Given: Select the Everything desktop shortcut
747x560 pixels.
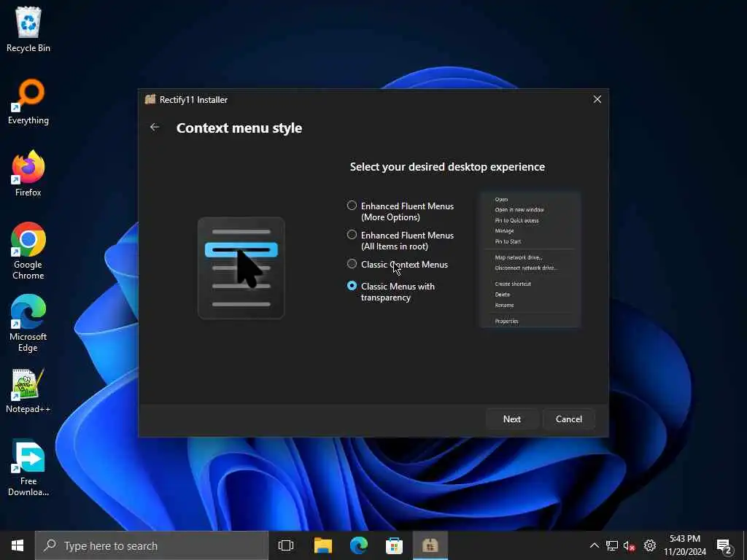Looking at the screenshot, I should [28, 102].
